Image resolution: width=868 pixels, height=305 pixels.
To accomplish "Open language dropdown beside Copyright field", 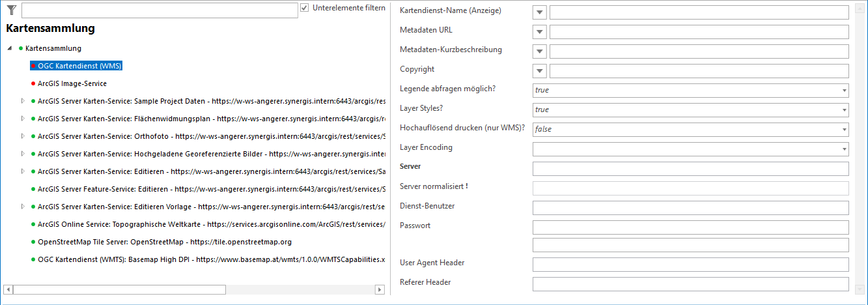I will 539,71.
